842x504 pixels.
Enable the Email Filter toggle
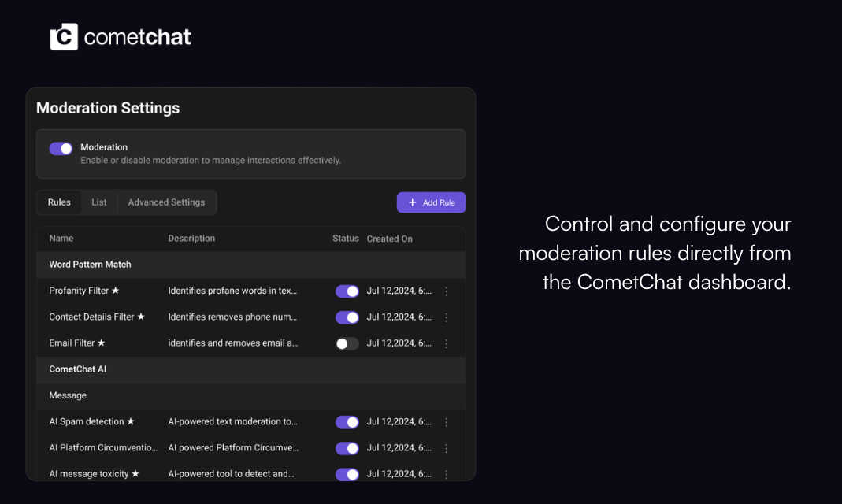pyautogui.click(x=347, y=343)
